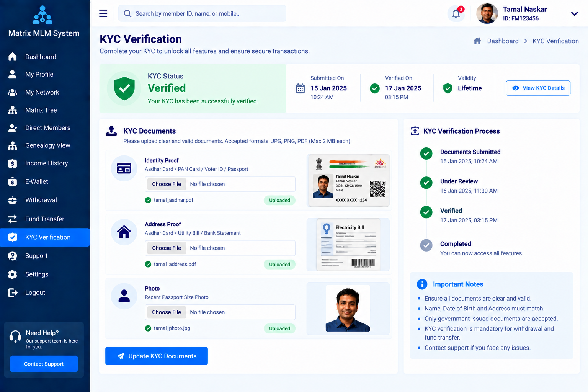Click the Income History icon

tap(13, 163)
